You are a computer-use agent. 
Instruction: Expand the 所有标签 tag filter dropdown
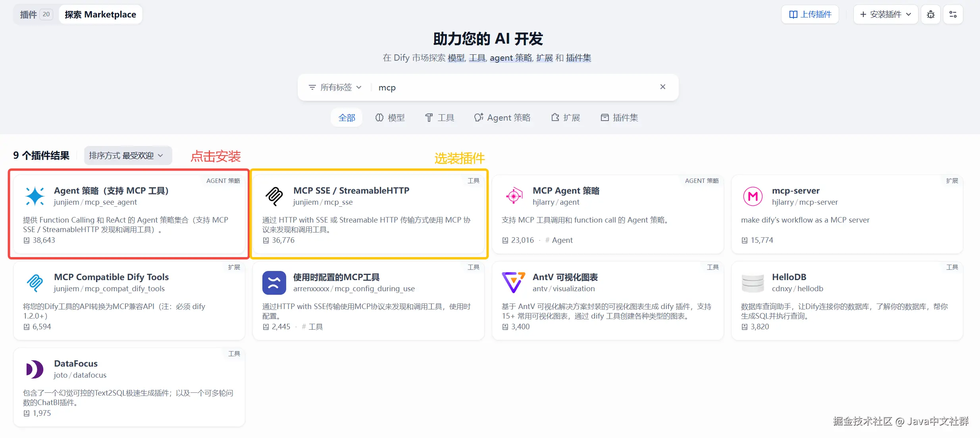(x=335, y=87)
